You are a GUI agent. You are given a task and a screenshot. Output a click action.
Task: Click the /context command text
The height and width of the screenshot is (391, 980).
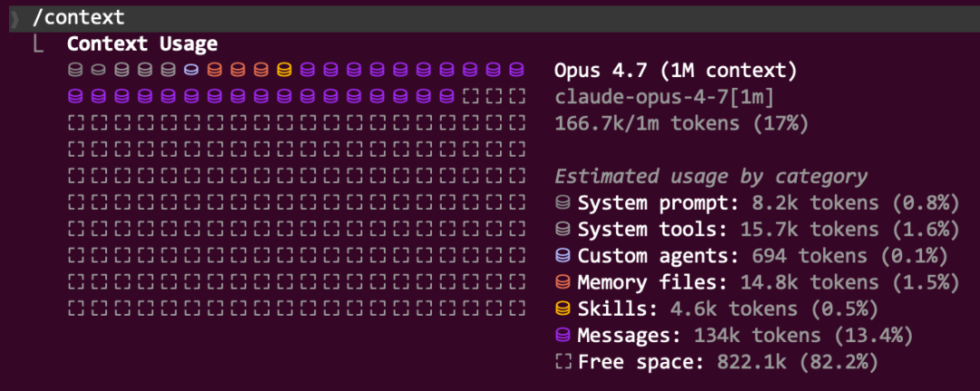(77, 17)
